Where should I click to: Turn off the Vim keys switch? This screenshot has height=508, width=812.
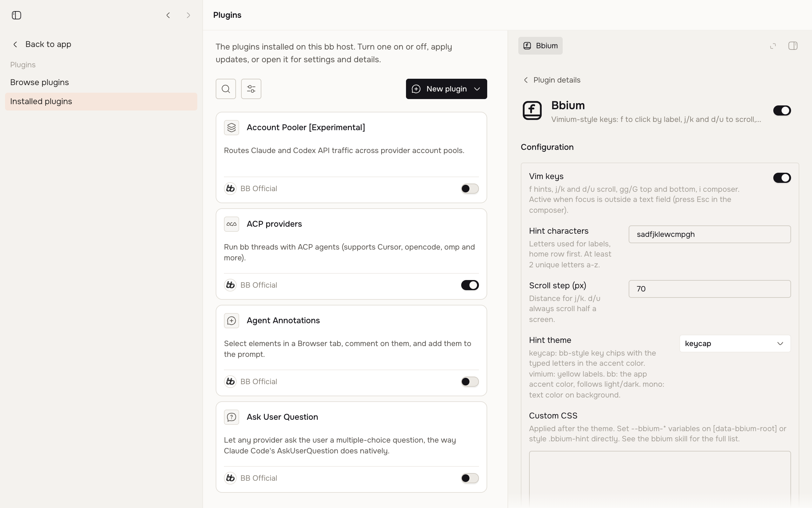click(782, 178)
